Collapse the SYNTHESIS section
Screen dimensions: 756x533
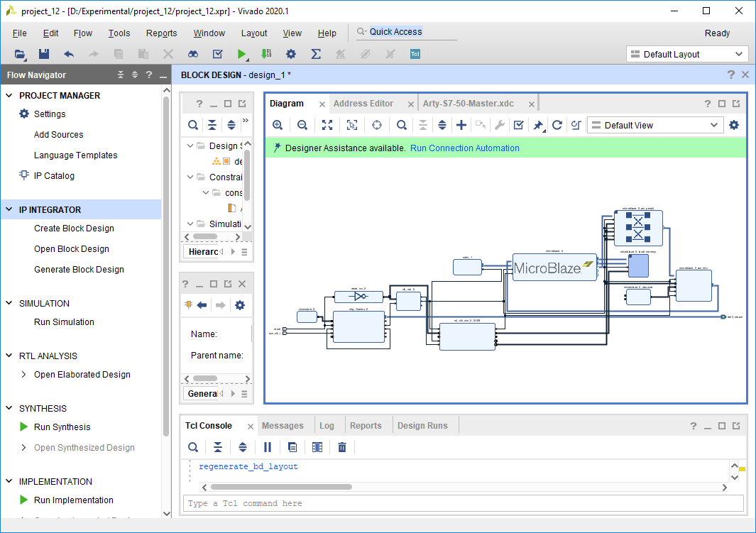[x=9, y=408]
